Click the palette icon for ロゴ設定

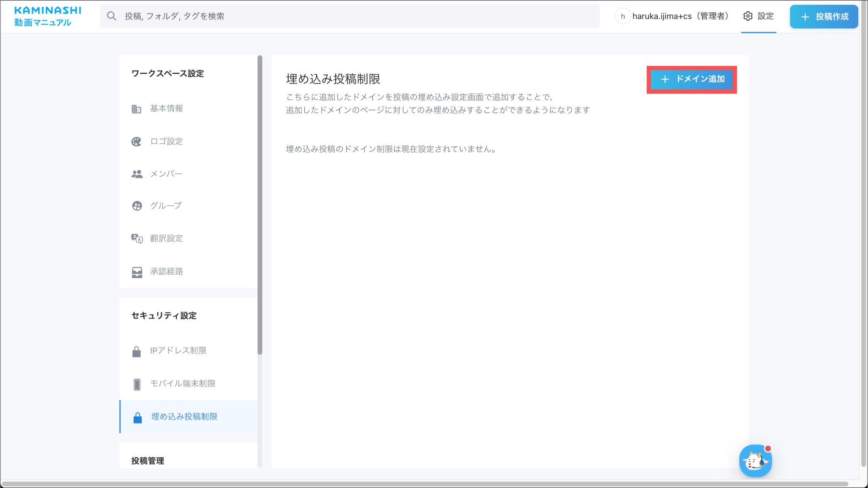click(x=136, y=142)
